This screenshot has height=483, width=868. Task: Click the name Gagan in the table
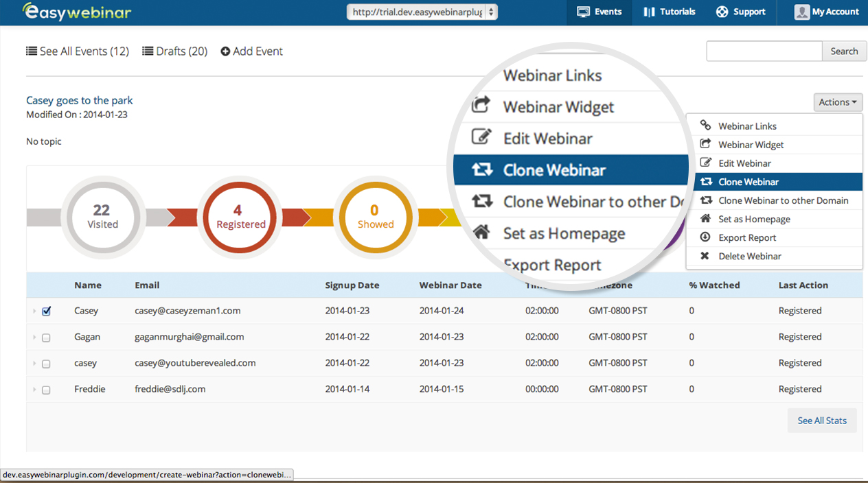click(x=87, y=337)
